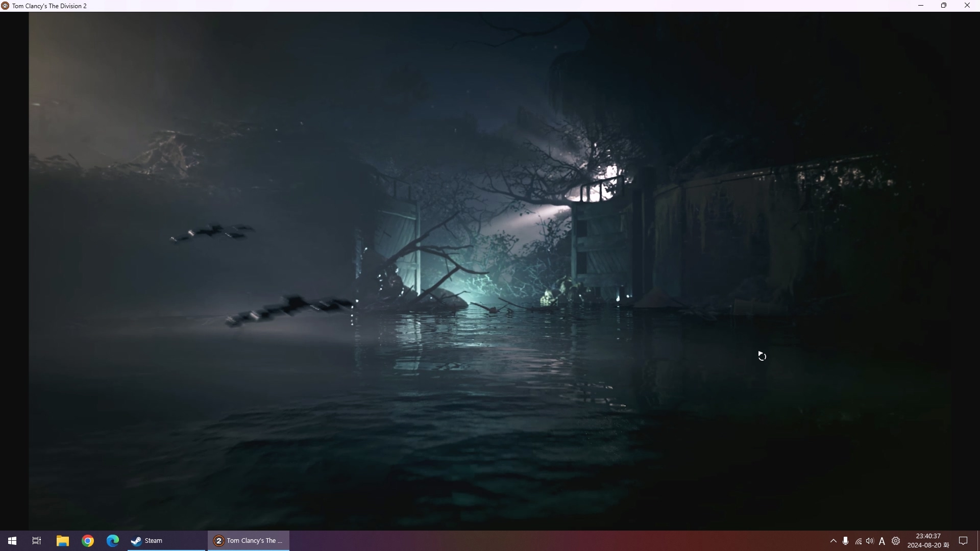Open Google Chrome from the taskbar

click(88, 541)
